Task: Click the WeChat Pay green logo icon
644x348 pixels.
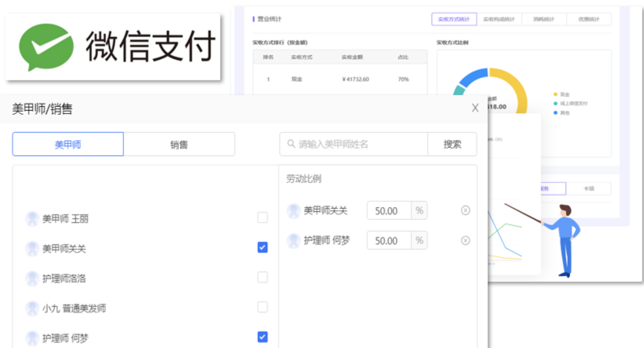Action: click(x=45, y=47)
